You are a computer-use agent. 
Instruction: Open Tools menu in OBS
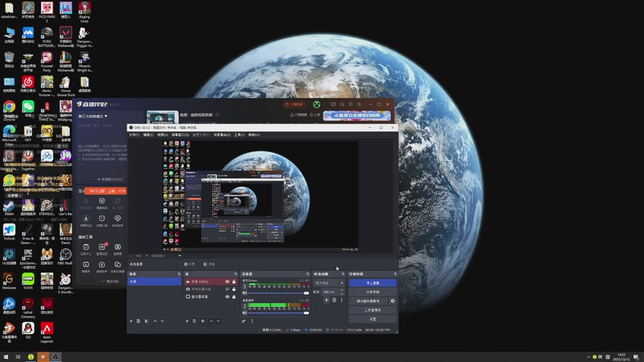[x=239, y=134]
